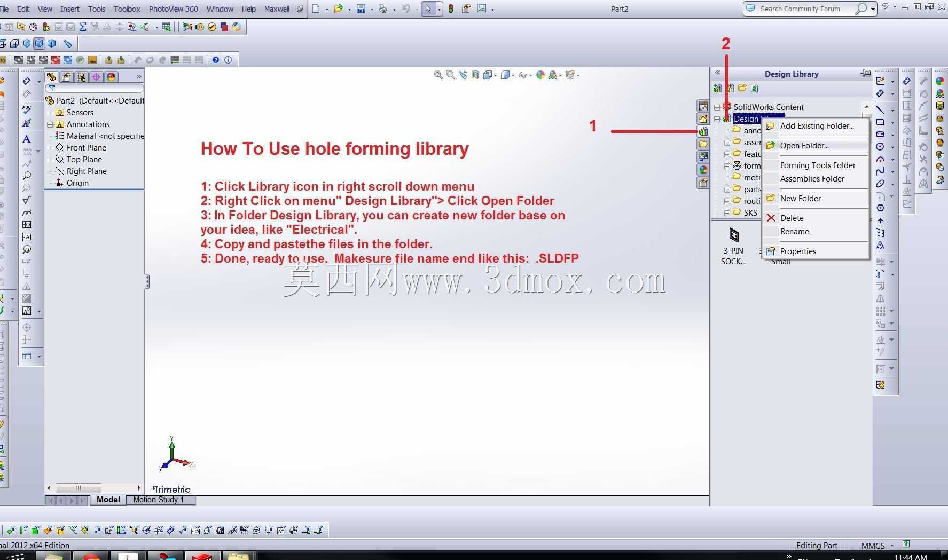Open the Line tool dropdown arrow
The width and height of the screenshot is (948, 560).
(892, 111)
